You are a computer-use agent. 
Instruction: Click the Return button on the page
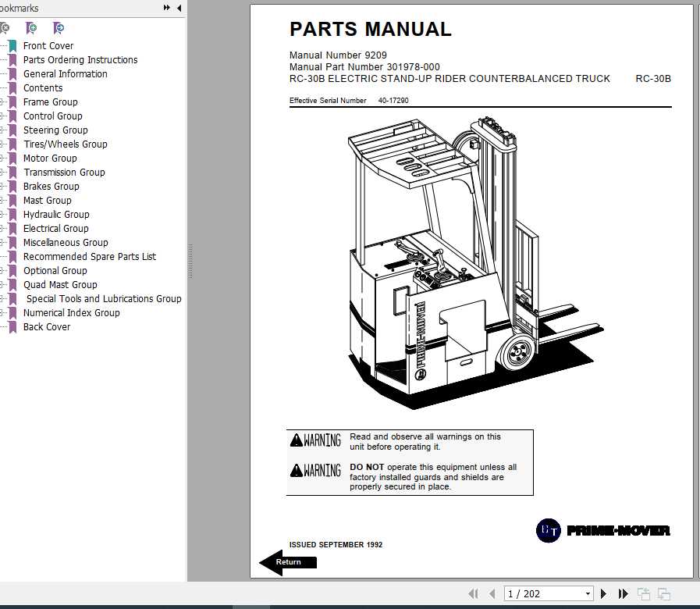tap(288, 561)
